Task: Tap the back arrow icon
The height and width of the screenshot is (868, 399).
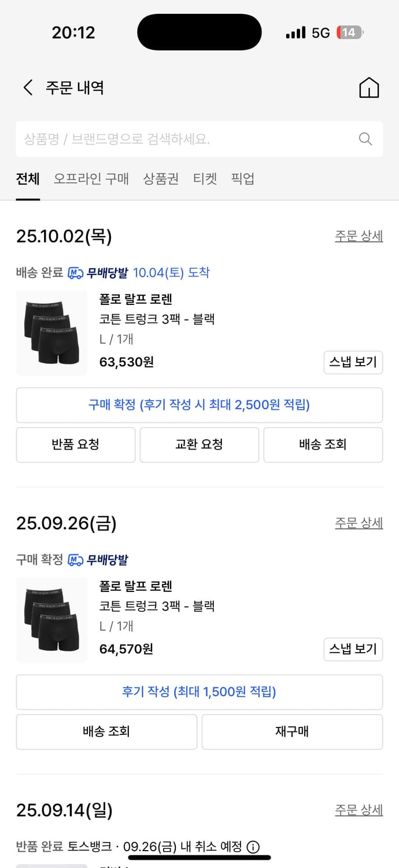Action: point(28,88)
